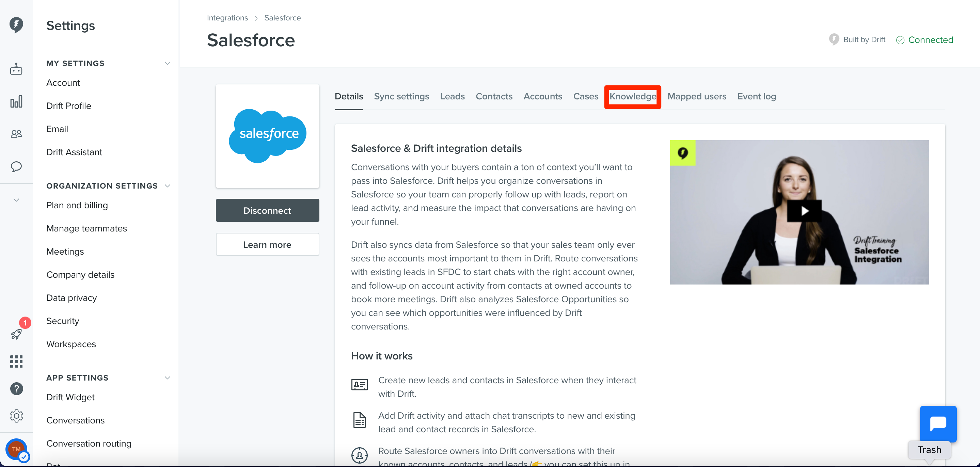This screenshot has height=467, width=980.
Task: Open the rocket icon with notification
Action: coord(16,334)
